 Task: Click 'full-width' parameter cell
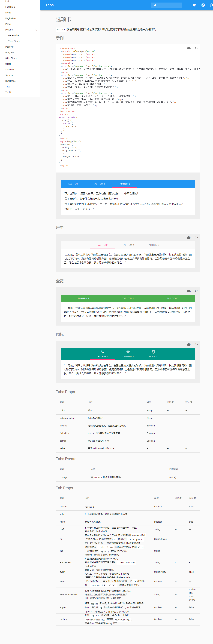pos(64,433)
